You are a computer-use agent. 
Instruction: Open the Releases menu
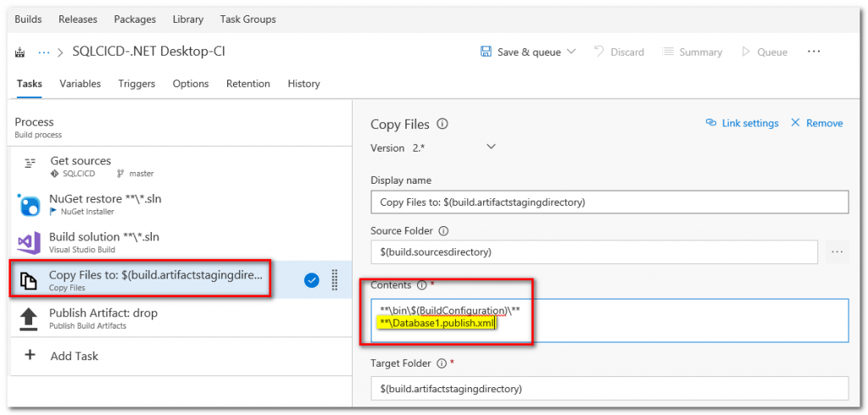click(78, 19)
